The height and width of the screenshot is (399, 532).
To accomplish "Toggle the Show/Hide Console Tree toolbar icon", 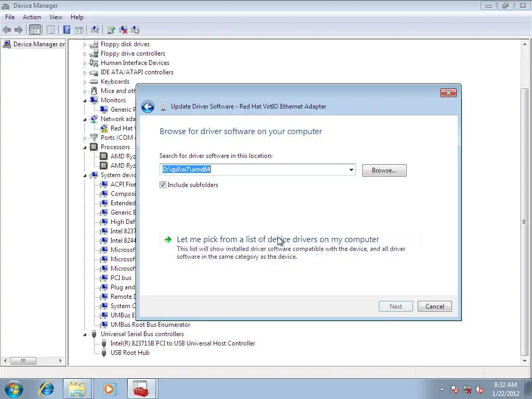I will pos(35,30).
